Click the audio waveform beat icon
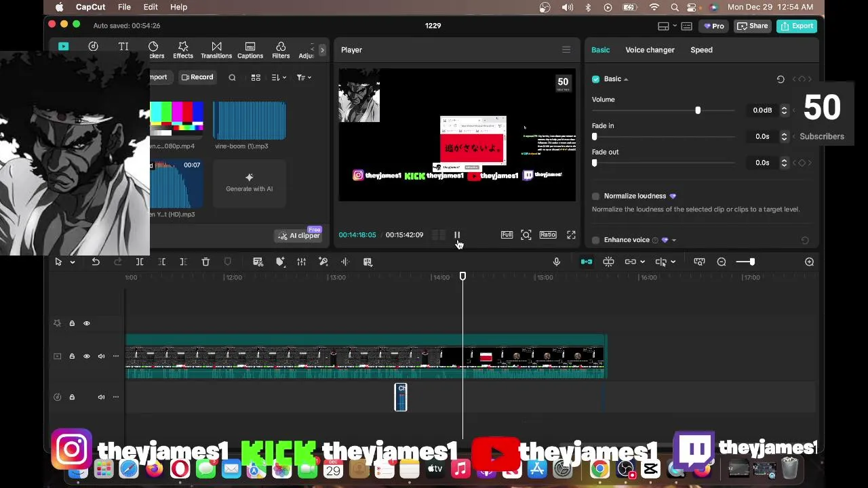868x488 pixels. click(x=345, y=262)
